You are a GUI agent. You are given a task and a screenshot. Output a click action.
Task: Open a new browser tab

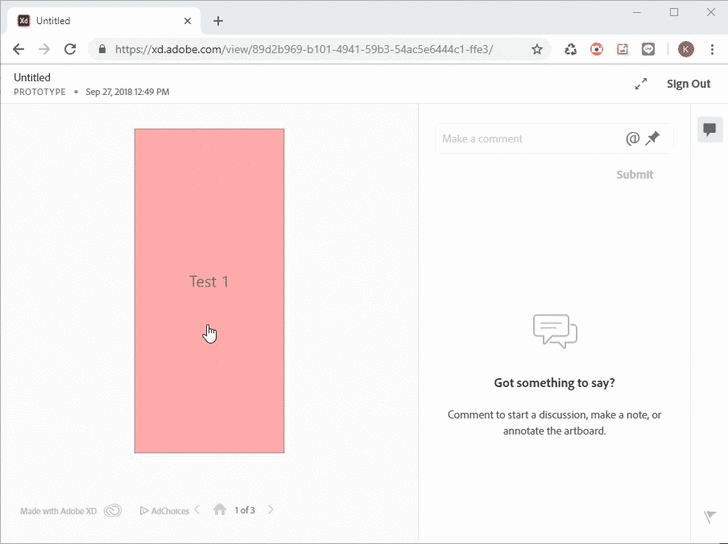point(218,21)
